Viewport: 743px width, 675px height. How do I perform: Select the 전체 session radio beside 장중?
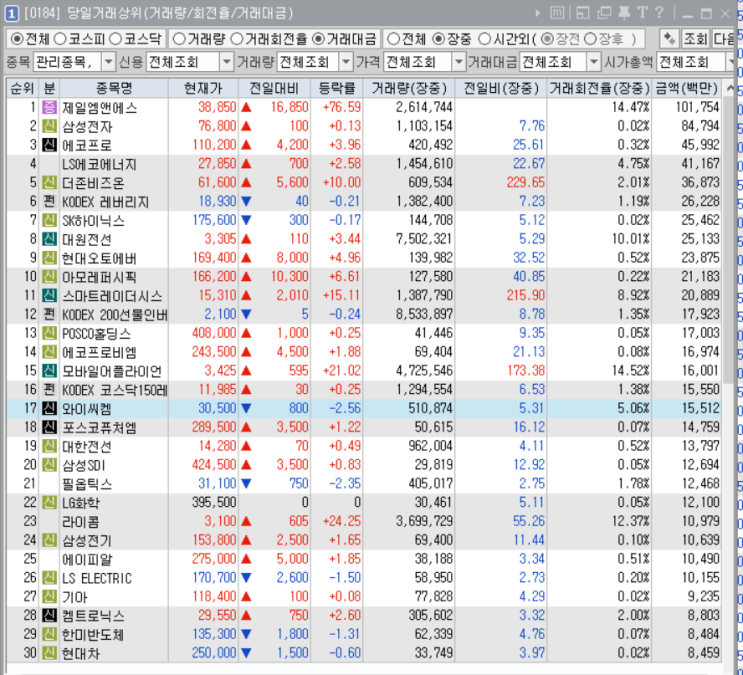coord(393,39)
